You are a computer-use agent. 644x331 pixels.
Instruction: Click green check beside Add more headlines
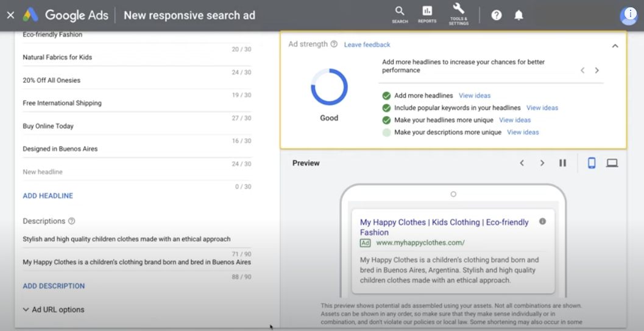pos(386,96)
